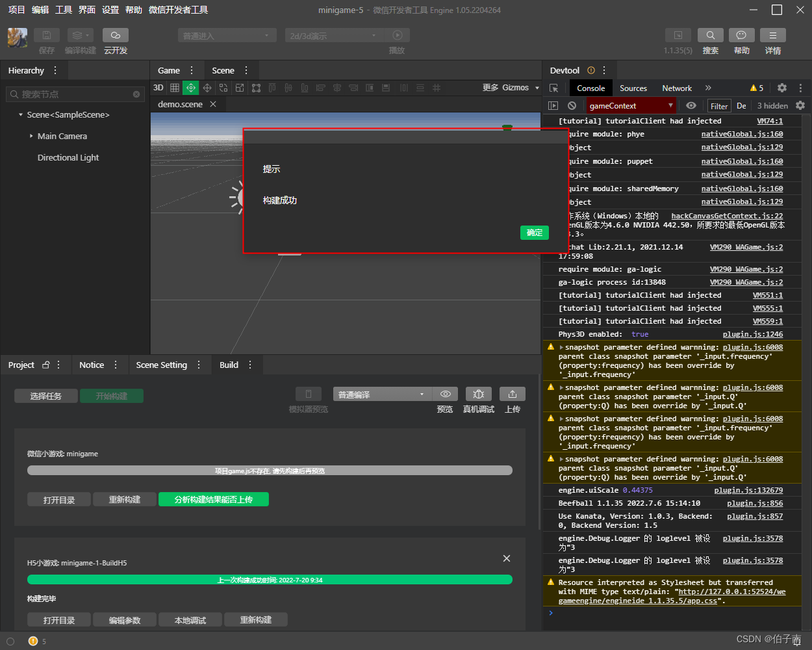
Task: Click the minigame build gray progress bar
Action: tap(270, 471)
